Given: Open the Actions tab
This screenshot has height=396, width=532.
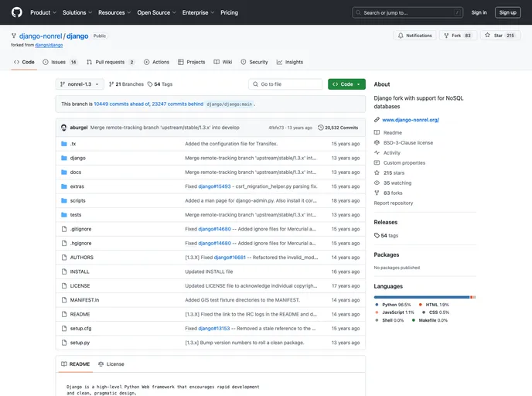Looking at the screenshot, I should click(x=156, y=62).
